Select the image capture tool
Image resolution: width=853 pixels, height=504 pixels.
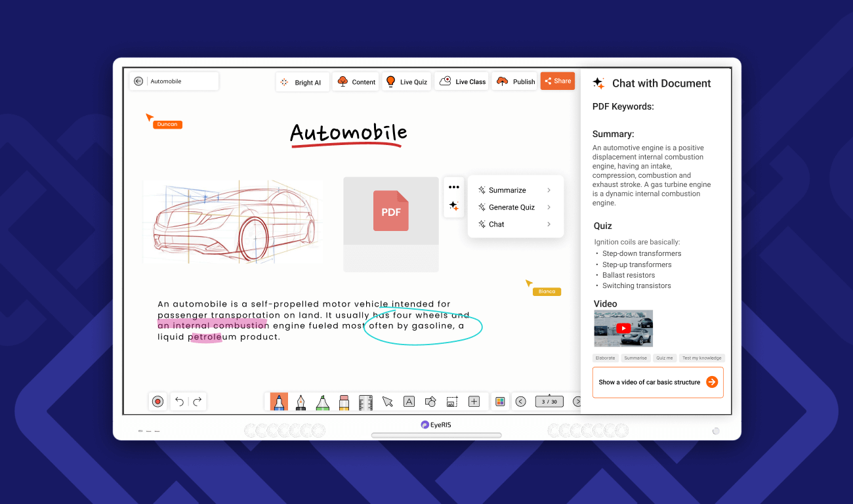tap(452, 402)
